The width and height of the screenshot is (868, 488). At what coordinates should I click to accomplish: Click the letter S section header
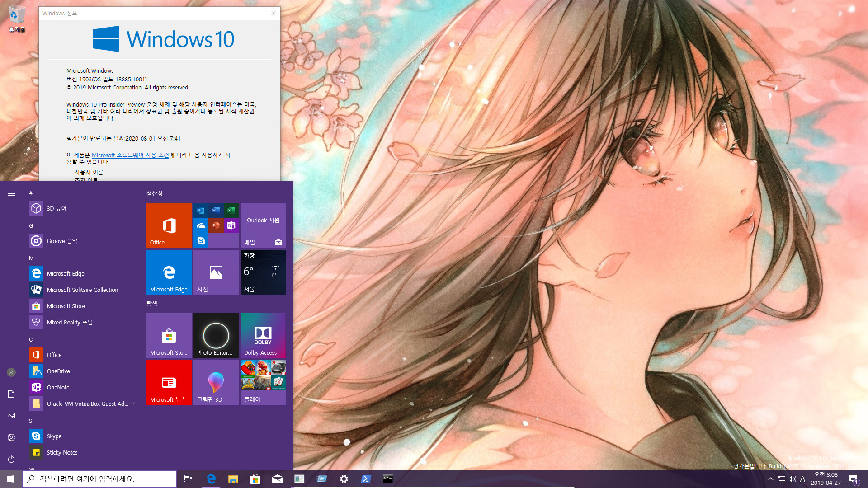point(31,421)
